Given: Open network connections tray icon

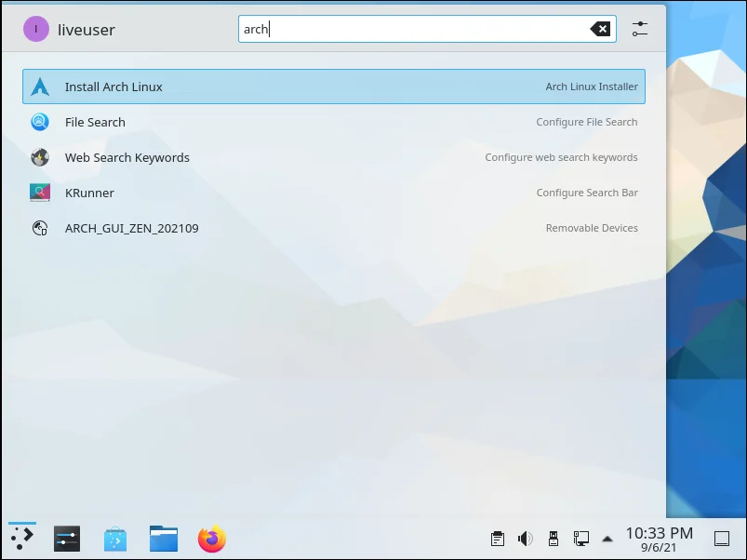Looking at the screenshot, I should [580, 539].
